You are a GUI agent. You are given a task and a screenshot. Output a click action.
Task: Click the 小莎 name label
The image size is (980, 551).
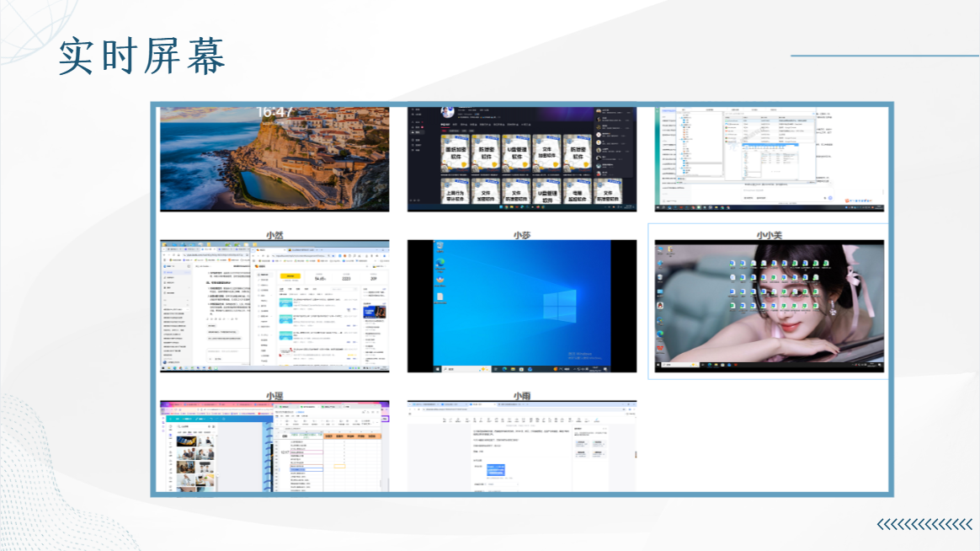(522, 235)
